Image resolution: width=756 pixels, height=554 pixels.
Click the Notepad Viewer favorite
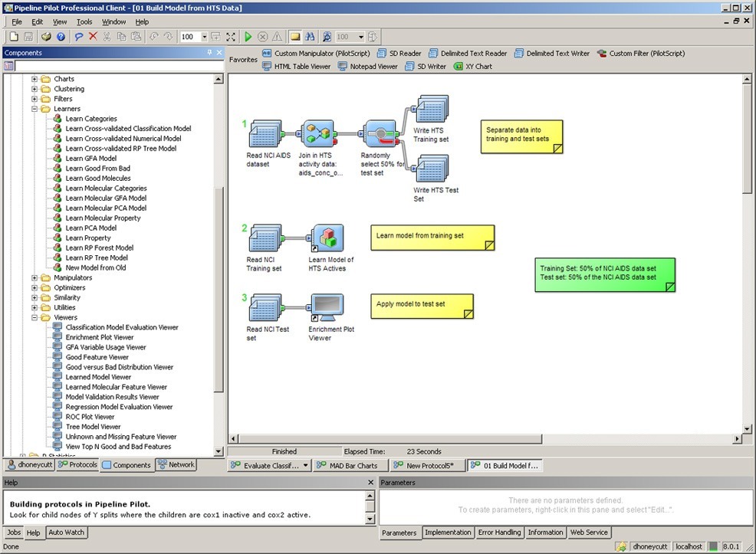(x=368, y=67)
